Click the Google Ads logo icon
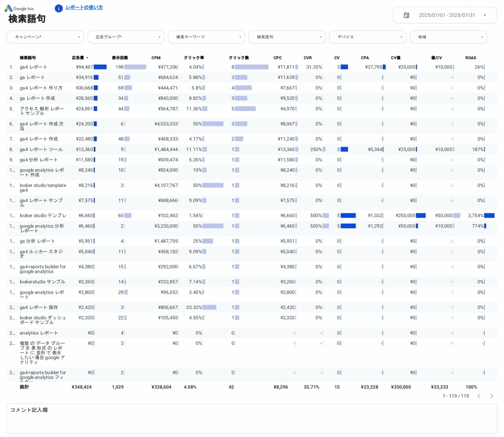The width and height of the screenshot is (504, 437). click(8, 8)
